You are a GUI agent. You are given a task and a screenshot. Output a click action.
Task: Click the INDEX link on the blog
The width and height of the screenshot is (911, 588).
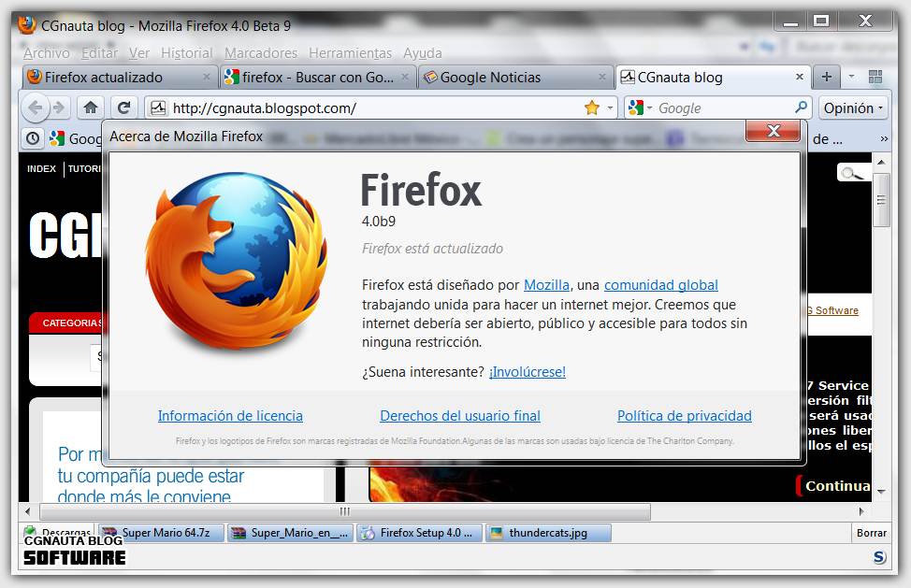pyautogui.click(x=41, y=169)
